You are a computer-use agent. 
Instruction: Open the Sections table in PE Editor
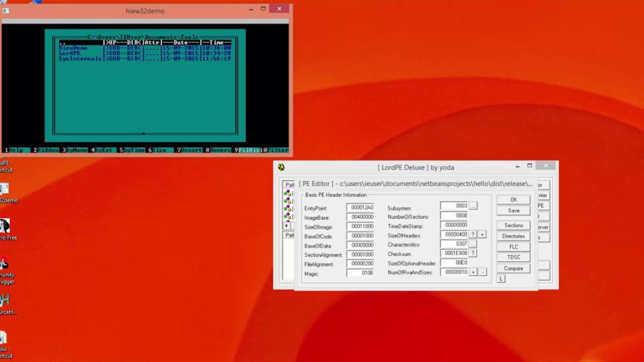point(513,225)
